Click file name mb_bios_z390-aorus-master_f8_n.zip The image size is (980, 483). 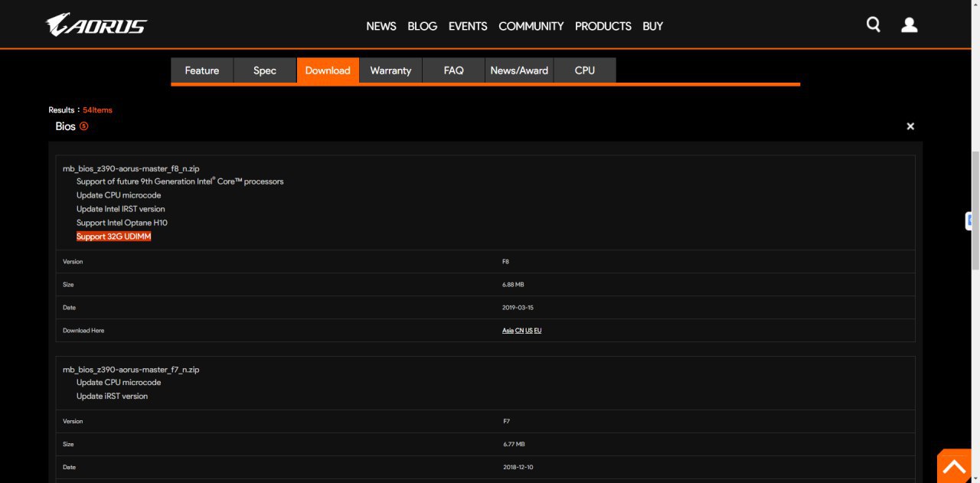pyautogui.click(x=131, y=168)
